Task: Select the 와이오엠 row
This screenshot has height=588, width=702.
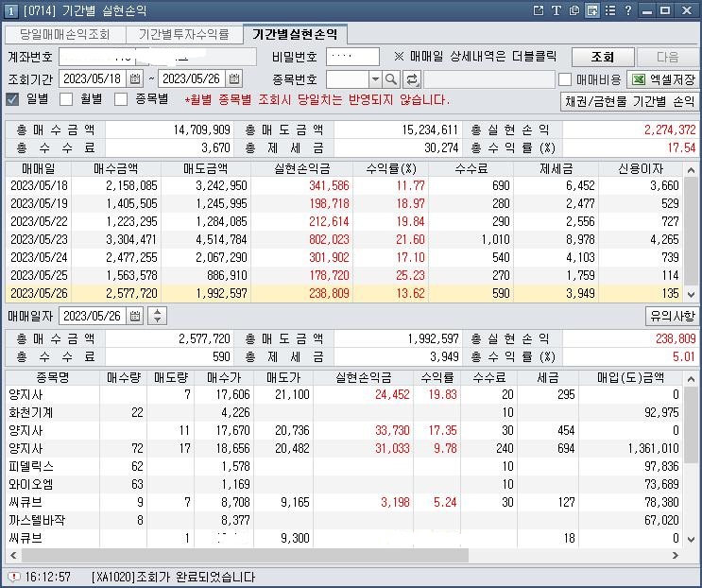Action: 344,484
